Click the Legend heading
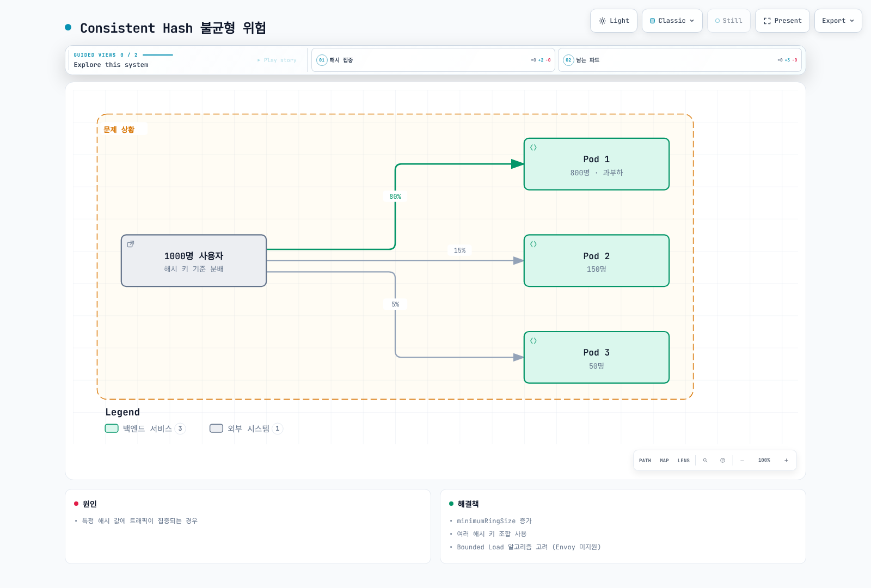 pos(122,412)
